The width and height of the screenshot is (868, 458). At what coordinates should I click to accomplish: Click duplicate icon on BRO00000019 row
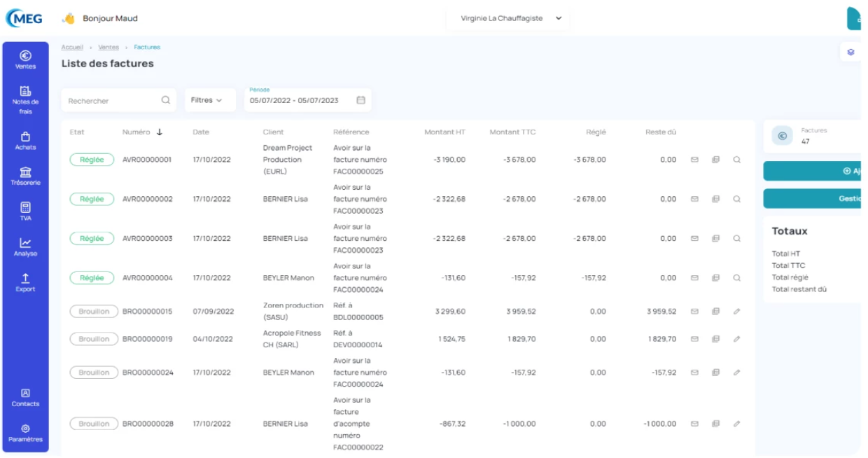pyautogui.click(x=715, y=339)
